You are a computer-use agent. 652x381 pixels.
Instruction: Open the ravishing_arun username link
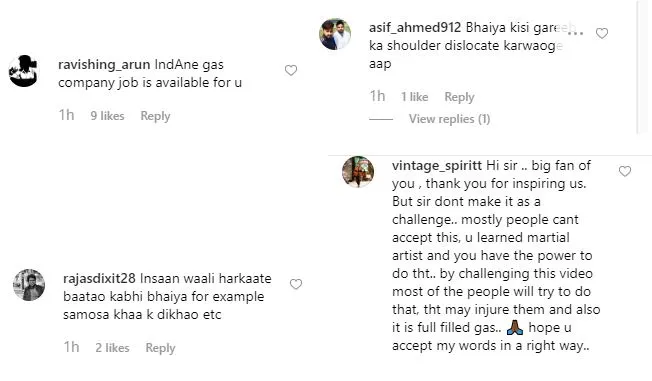point(104,64)
